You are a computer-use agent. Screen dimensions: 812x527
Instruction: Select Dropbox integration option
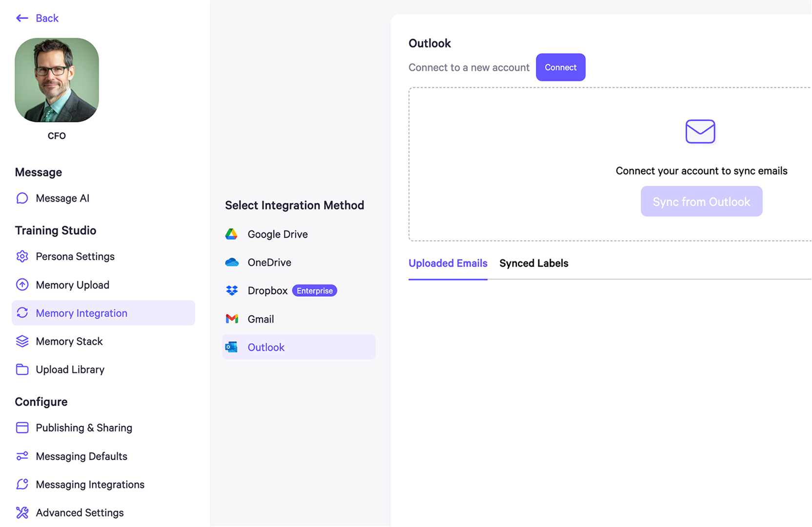tap(267, 291)
